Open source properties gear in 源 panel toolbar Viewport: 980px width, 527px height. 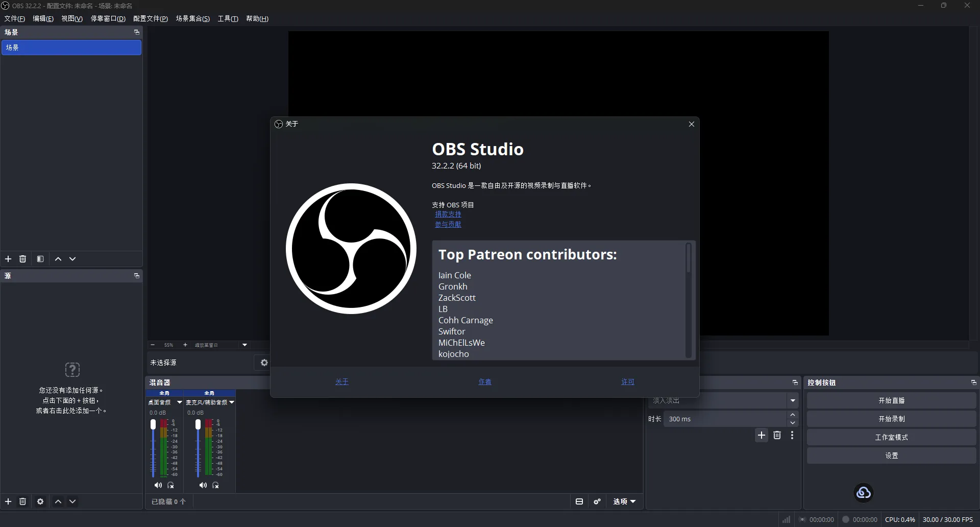click(x=40, y=501)
